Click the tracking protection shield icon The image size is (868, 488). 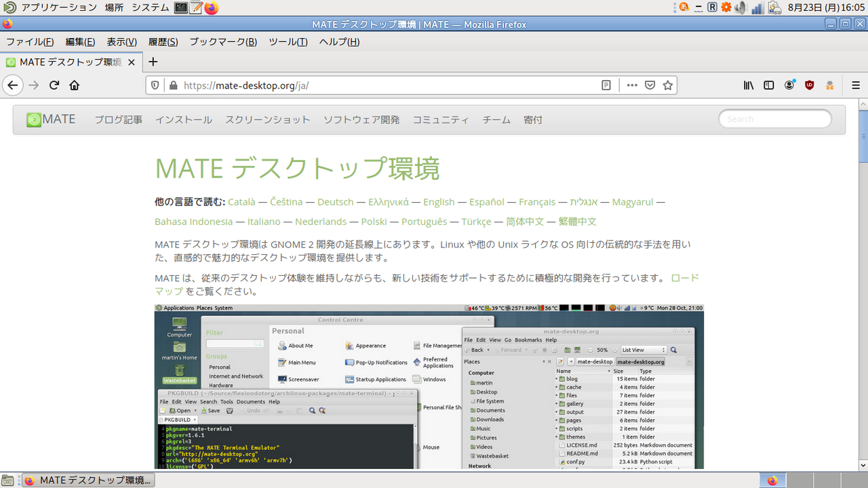click(x=155, y=85)
